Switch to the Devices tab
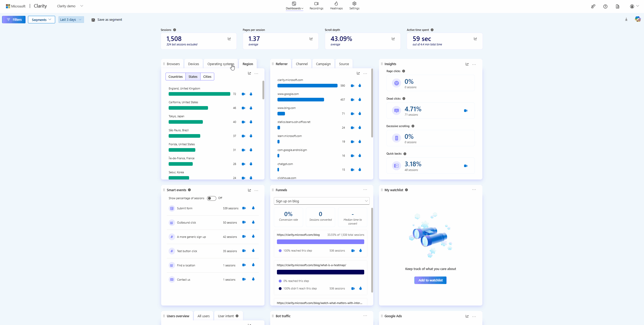The height and width of the screenshot is (325, 644). (x=194, y=64)
